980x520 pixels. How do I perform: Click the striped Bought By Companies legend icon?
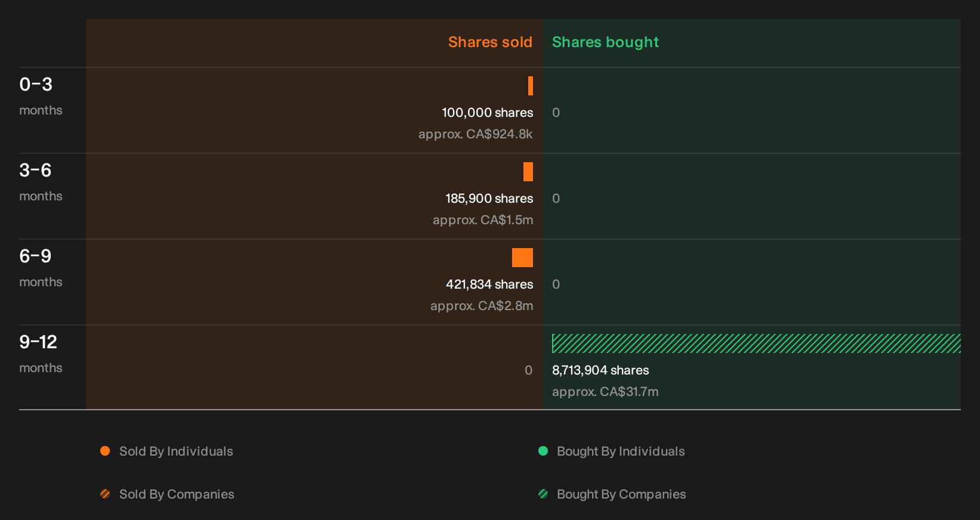click(x=543, y=494)
